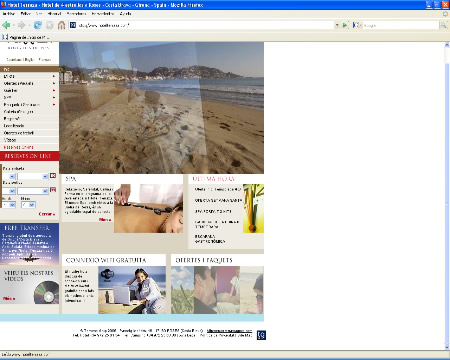This screenshot has width=450, height=360.
Task: Open the departure date calendar icon
Action: point(53,190)
